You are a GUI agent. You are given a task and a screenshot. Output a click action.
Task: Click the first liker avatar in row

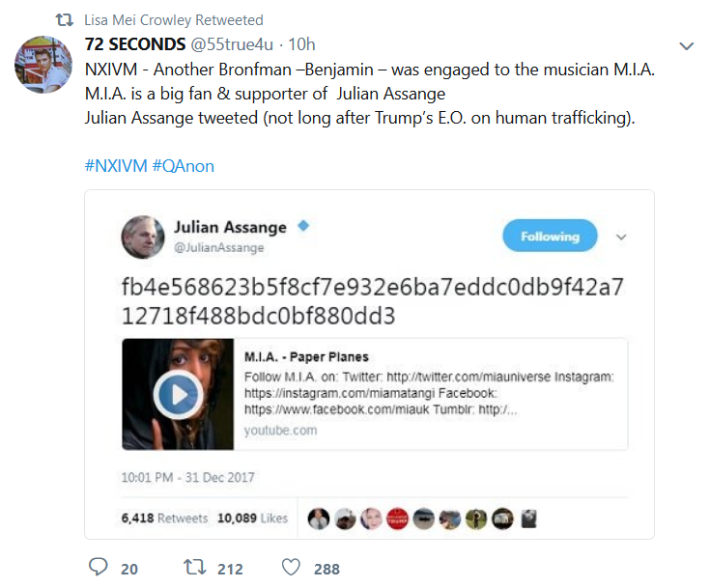tap(319, 518)
